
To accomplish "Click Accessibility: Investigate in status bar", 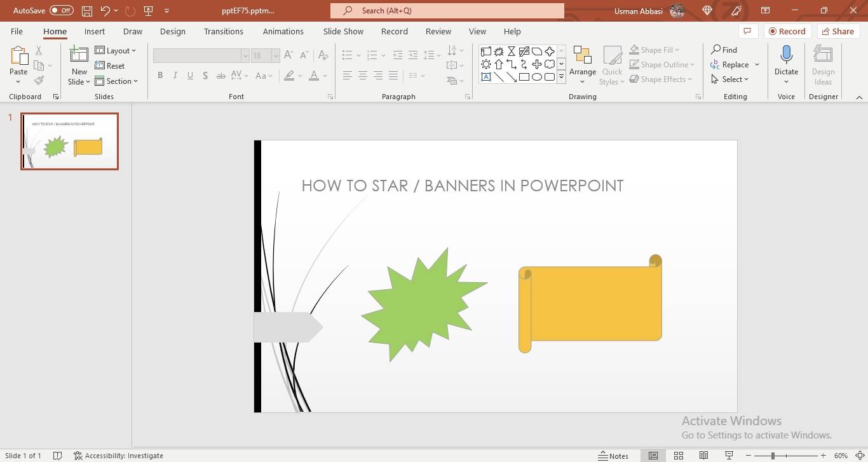I will coord(118,456).
